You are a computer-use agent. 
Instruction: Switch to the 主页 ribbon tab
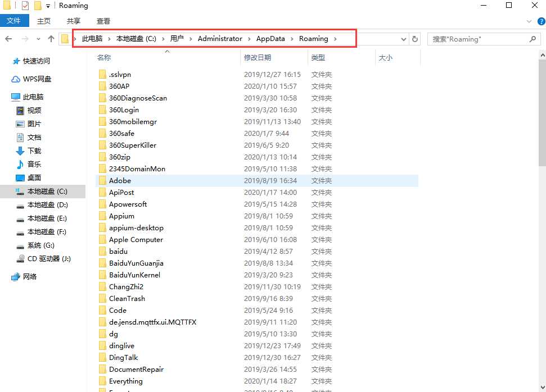tap(44, 21)
